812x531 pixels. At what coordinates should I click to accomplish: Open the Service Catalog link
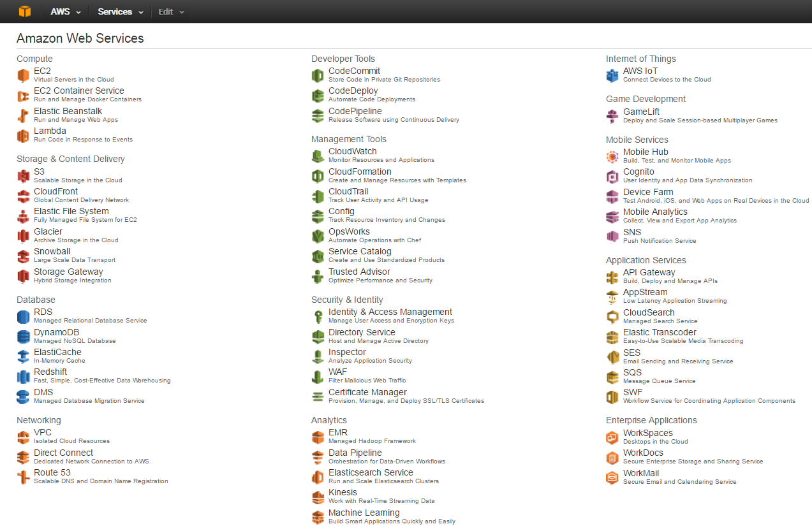click(x=360, y=251)
